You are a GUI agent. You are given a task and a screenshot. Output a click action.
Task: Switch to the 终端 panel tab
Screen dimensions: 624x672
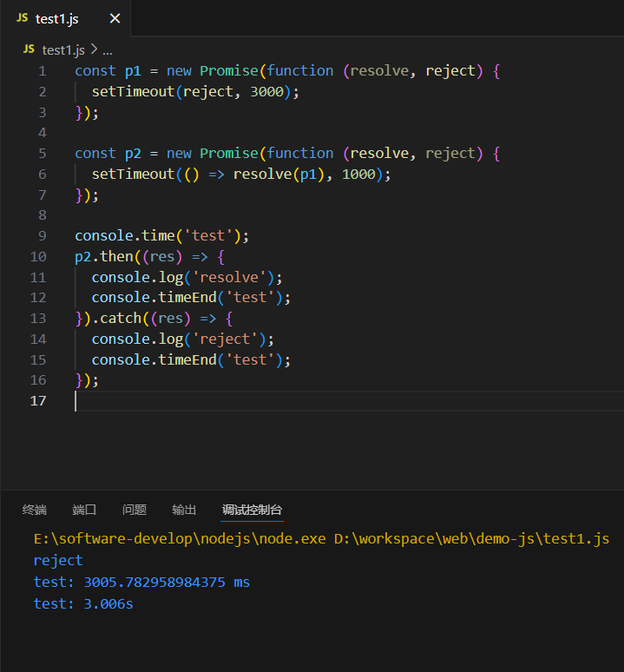[x=35, y=510]
